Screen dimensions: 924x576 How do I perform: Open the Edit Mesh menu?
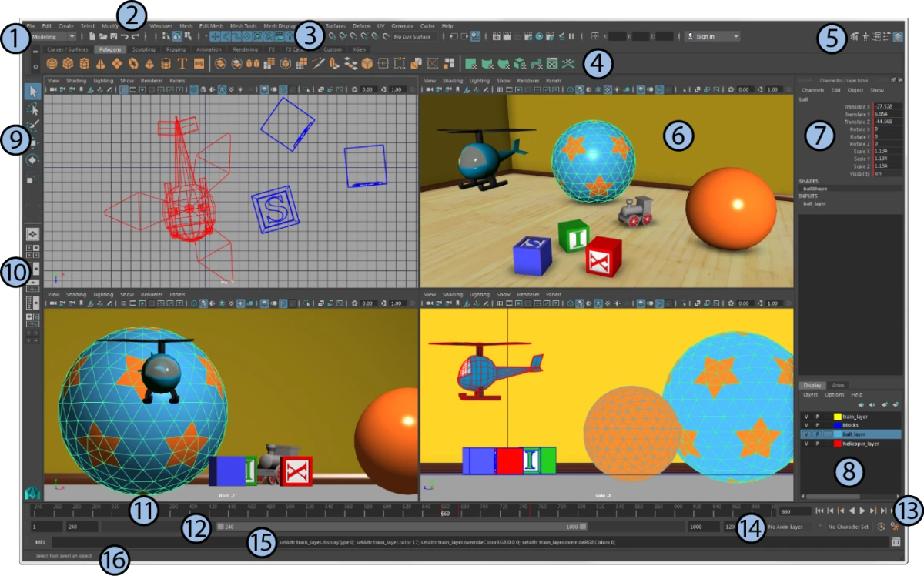tap(211, 25)
